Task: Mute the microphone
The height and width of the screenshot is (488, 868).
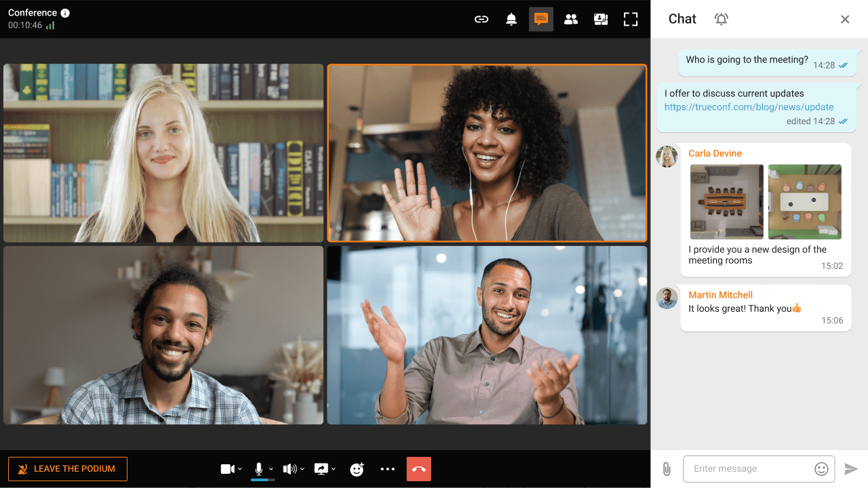Action: pos(258,468)
